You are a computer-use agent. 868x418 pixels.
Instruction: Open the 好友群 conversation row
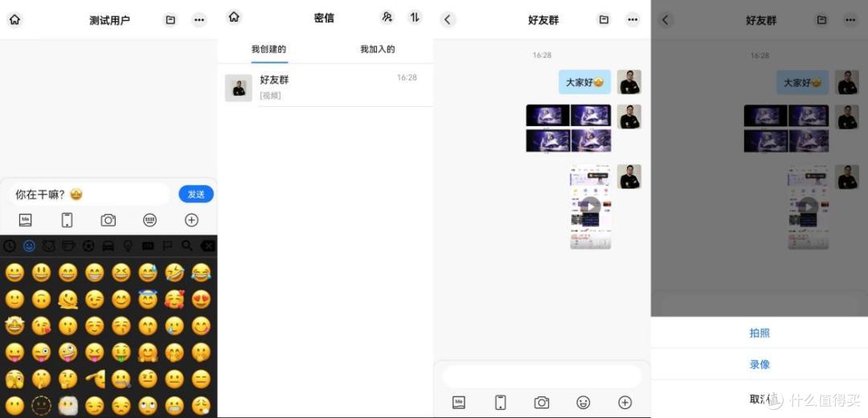(x=325, y=88)
